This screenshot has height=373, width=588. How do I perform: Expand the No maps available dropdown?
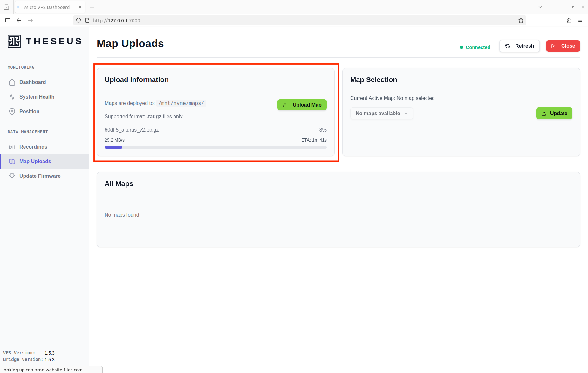pos(381,114)
